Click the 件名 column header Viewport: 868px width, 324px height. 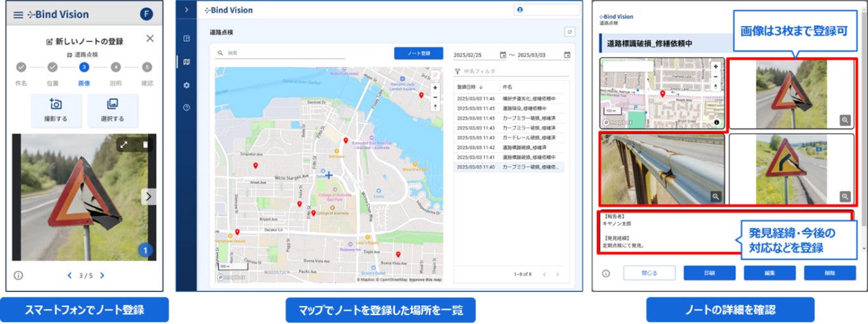pos(508,87)
